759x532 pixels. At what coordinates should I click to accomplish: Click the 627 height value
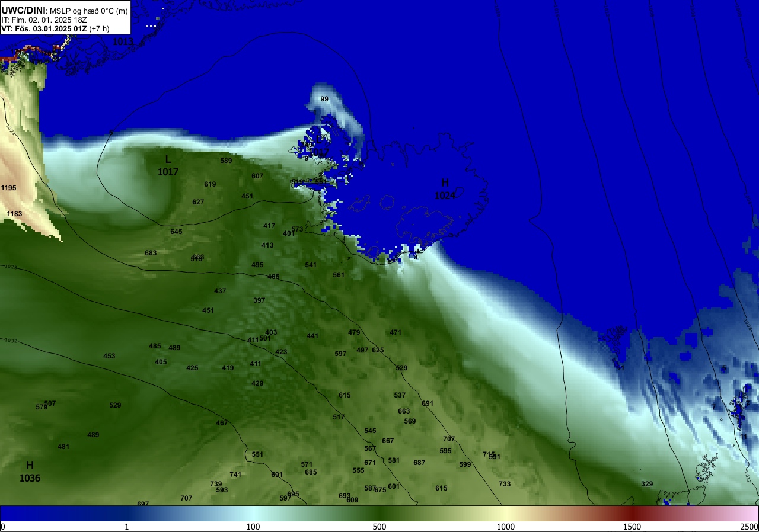(x=198, y=202)
